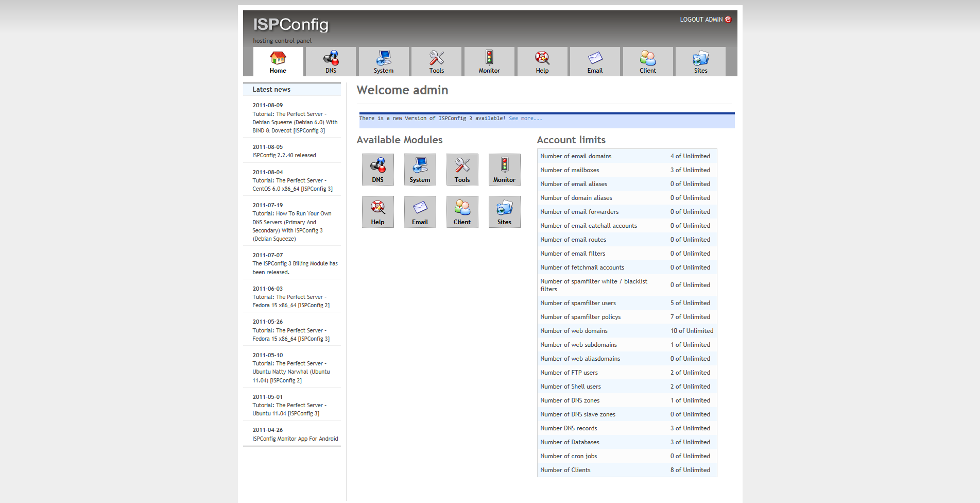980x503 pixels.
Task: Open Monitor module under Available Modules
Action: [x=505, y=170]
